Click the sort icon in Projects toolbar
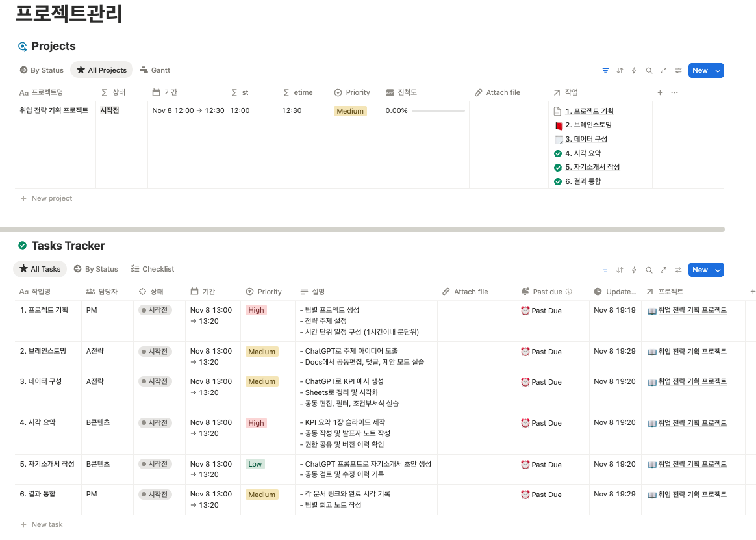This screenshot has height=540, width=756. pos(620,70)
